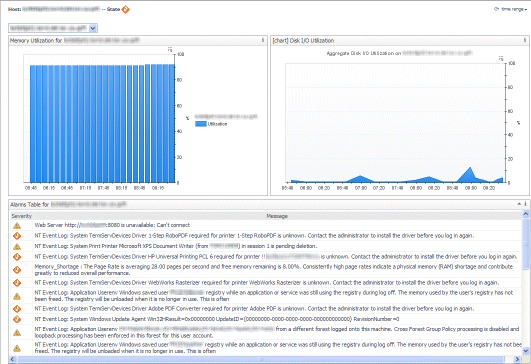Expand the host selection combo box
The height and width of the screenshot is (364, 531).
(x=93, y=28)
